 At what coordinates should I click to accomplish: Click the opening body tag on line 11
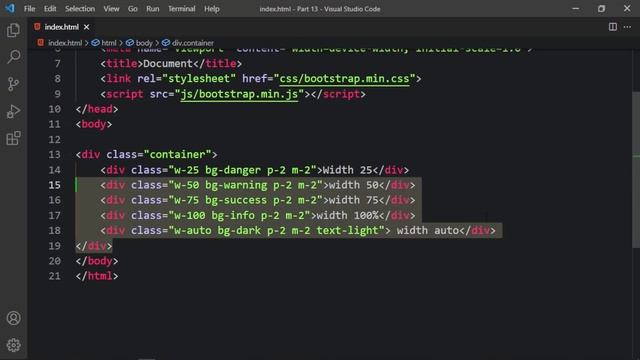pos(93,124)
